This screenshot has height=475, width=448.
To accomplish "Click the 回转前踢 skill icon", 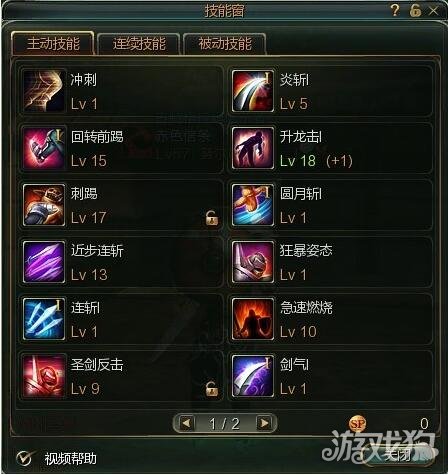I will click(44, 148).
